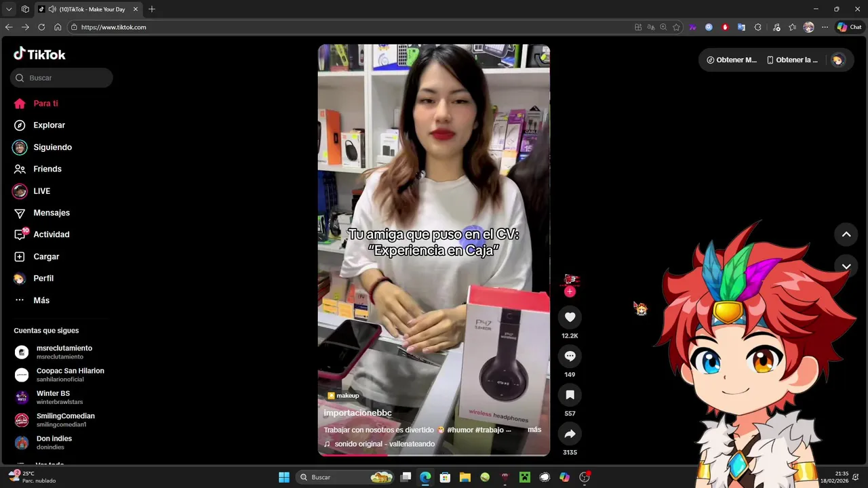Click the makeup effect tag
The height and width of the screenshot is (488, 868).
(343, 396)
